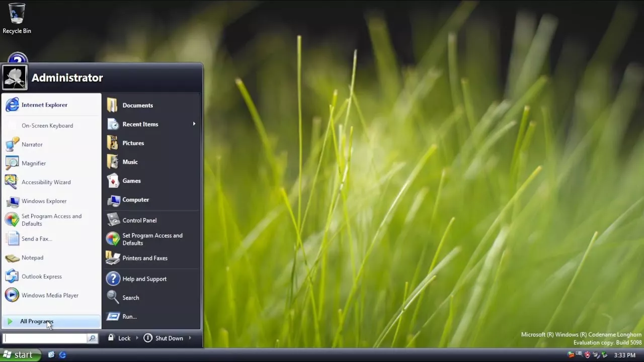Viewport: 644px width, 362px height.
Task: Click Internet Explorer quick launch icon
Action: click(62, 355)
